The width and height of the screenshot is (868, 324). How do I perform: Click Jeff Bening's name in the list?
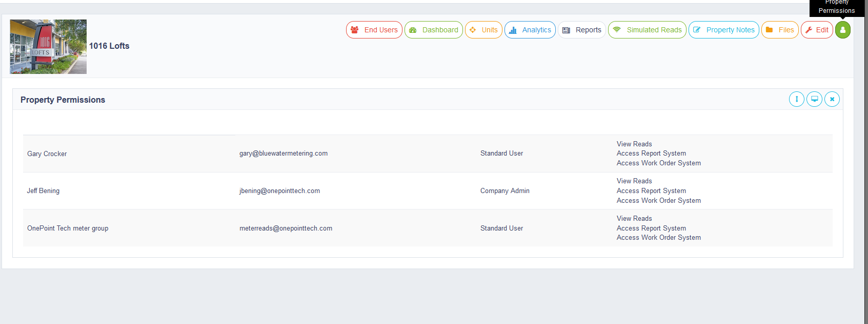pos(43,190)
